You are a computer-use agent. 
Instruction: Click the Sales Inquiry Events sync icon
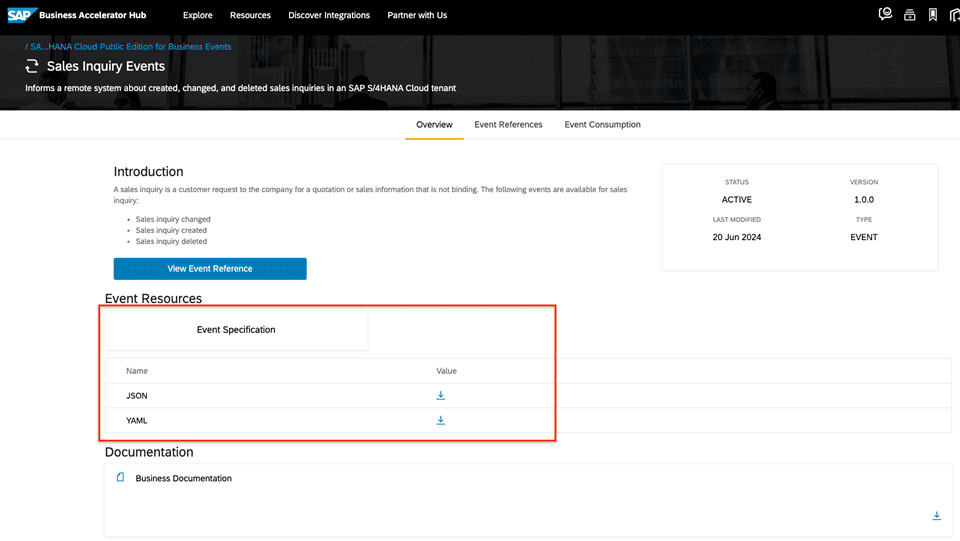[32, 66]
